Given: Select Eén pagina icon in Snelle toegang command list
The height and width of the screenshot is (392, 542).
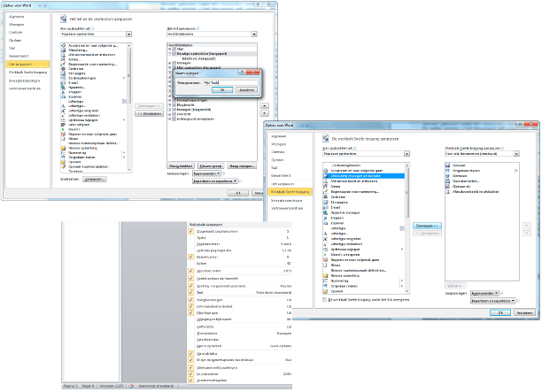Looking at the screenshot, I should [325, 203].
